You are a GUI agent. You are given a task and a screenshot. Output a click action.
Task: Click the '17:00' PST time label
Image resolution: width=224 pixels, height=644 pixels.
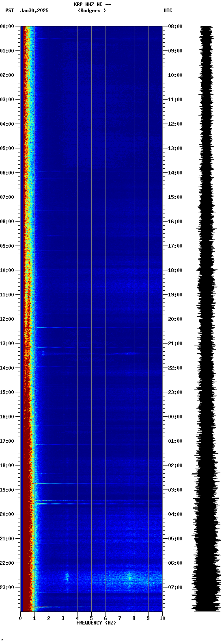7,441
